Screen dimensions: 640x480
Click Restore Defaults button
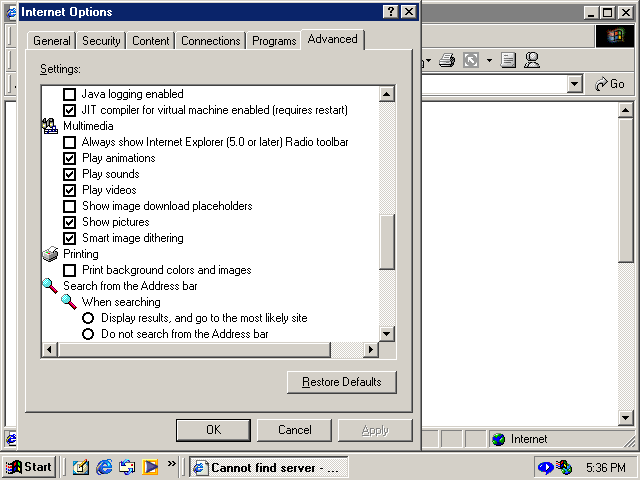coord(342,382)
